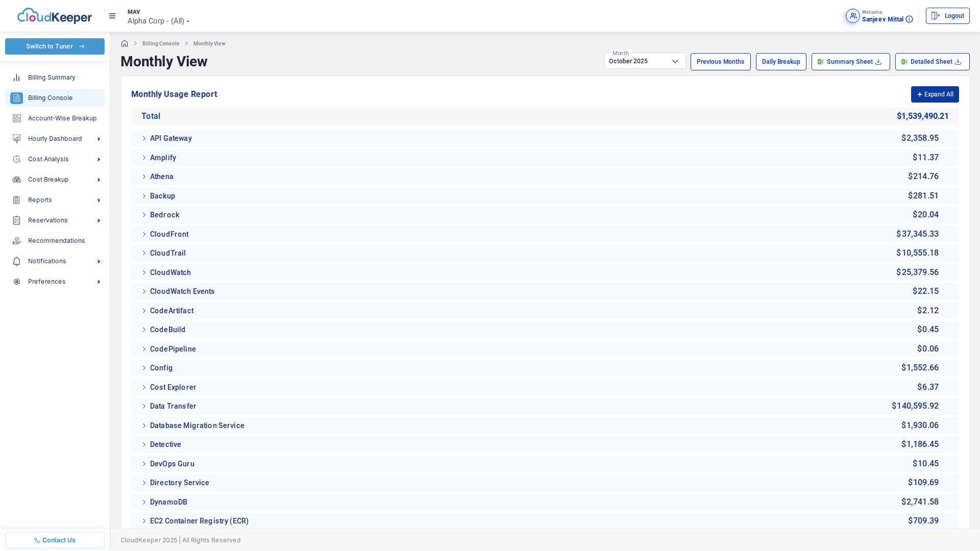
Task: Open the Alpha Corp account selector
Action: tap(158, 21)
